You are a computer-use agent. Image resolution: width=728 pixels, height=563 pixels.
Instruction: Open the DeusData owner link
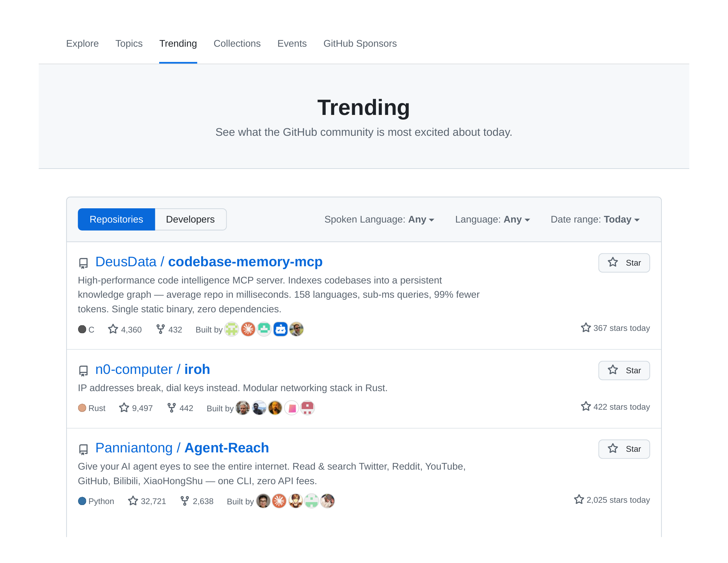coord(126,262)
